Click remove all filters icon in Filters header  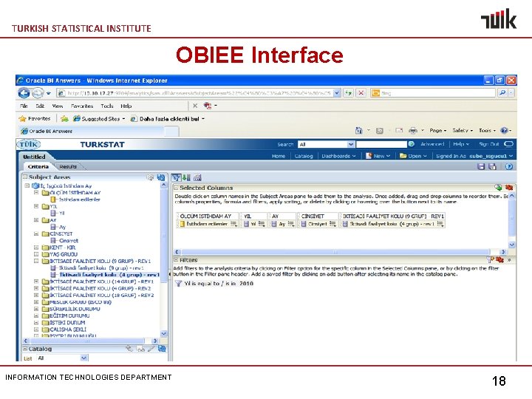[x=499, y=260]
